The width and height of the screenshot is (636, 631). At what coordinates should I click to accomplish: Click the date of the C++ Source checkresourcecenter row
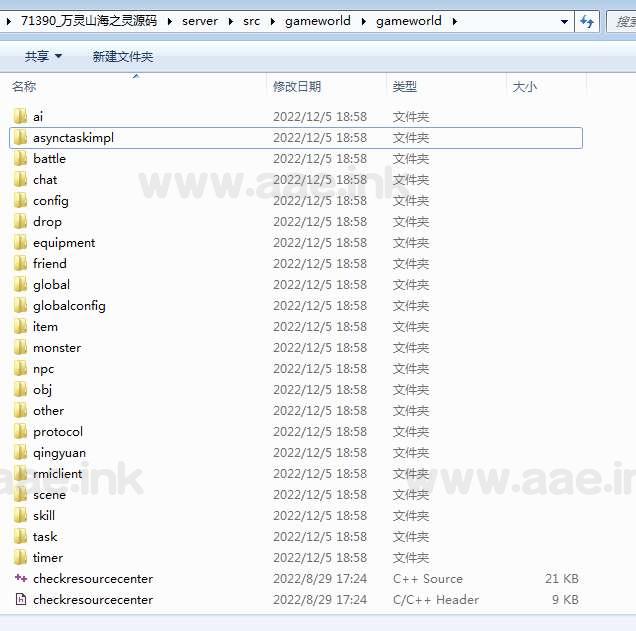[320, 578]
